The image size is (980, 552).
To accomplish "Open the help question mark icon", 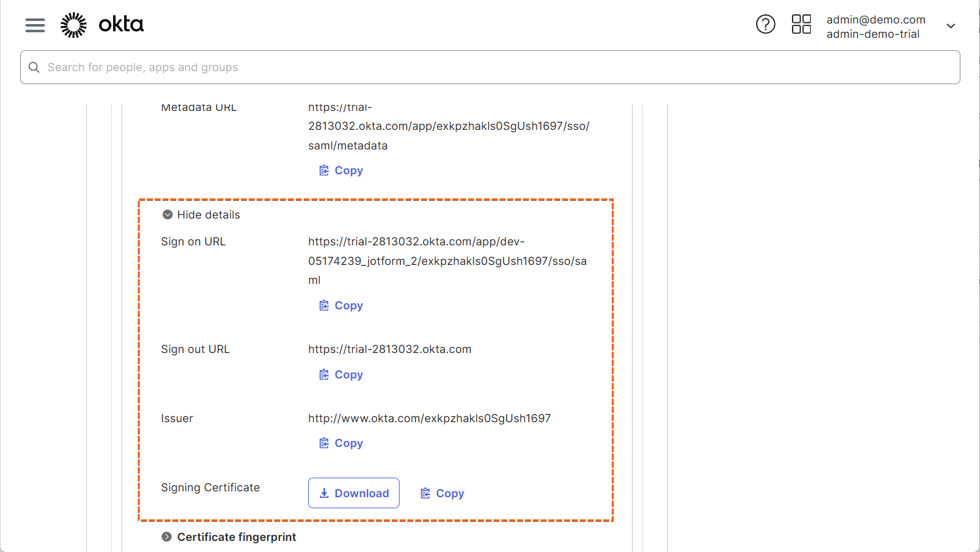I will [765, 25].
